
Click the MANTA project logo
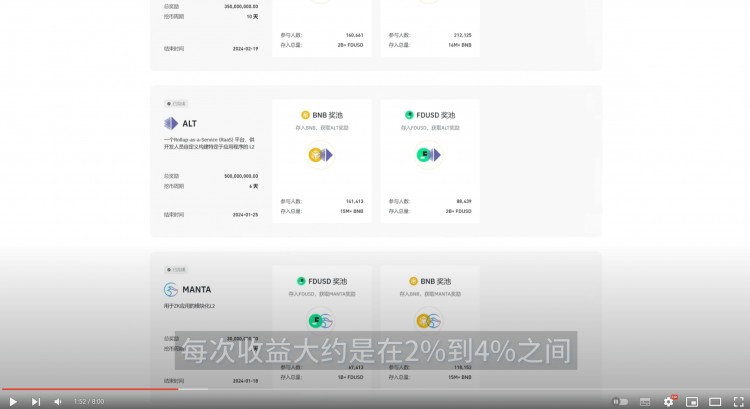[x=171, y=289]
